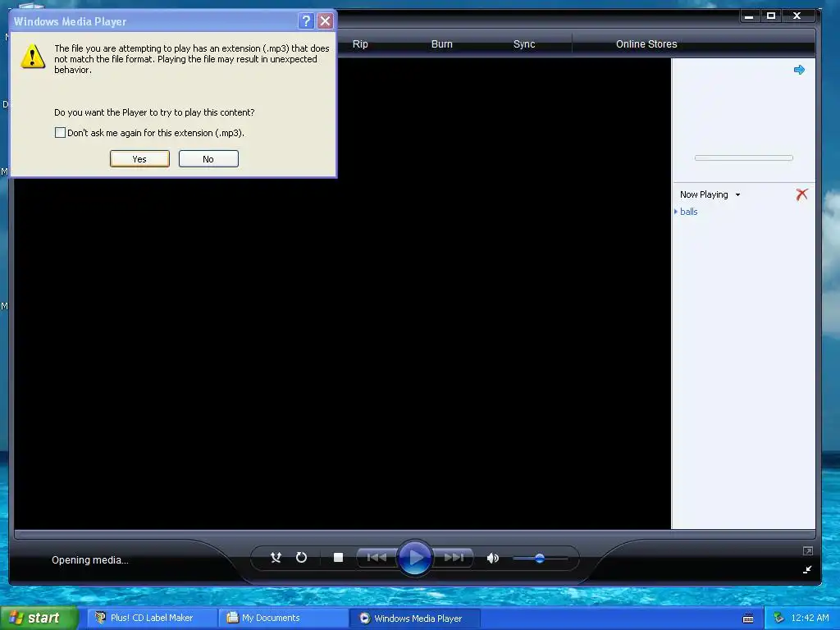Stop playback
The image size is (840, 630).
click(x=338, y=558)
